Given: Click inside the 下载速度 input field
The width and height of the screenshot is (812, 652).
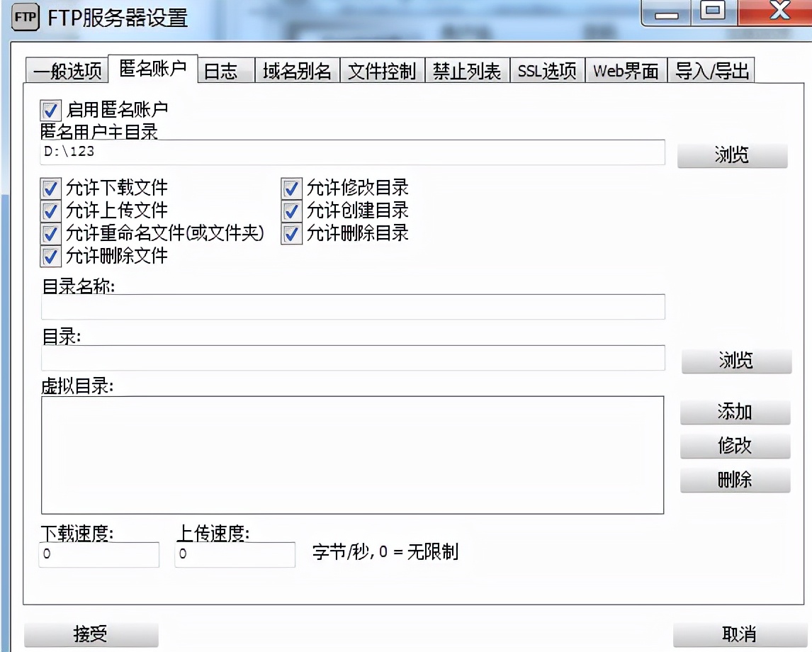Looking at the screenshot, I should tap(98, 555).
